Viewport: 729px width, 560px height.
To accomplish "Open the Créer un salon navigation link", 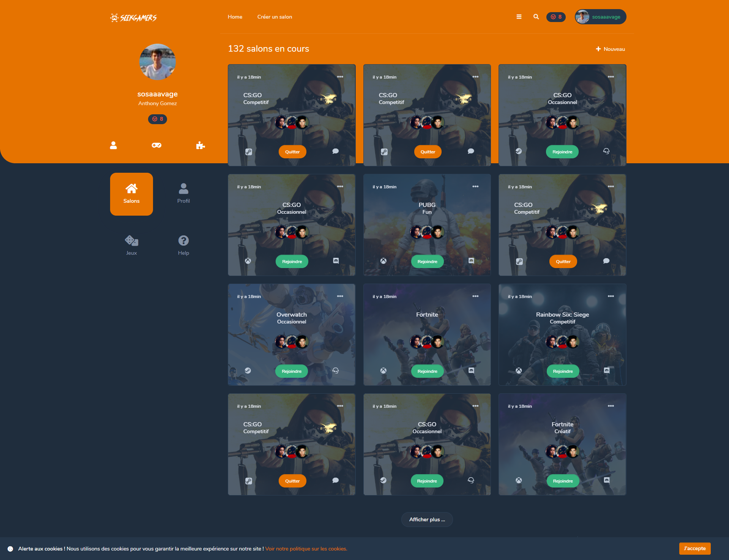I will click(x=275, y=17).
